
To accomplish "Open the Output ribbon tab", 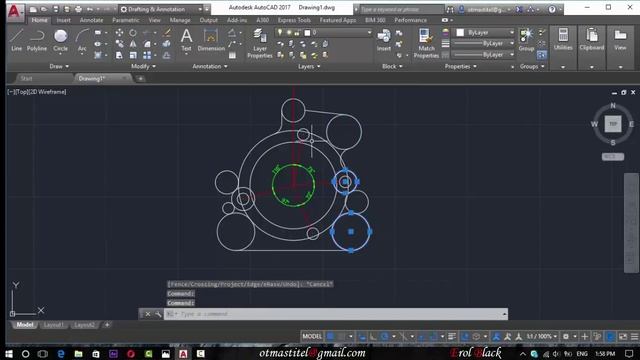I will pos(209,20).
